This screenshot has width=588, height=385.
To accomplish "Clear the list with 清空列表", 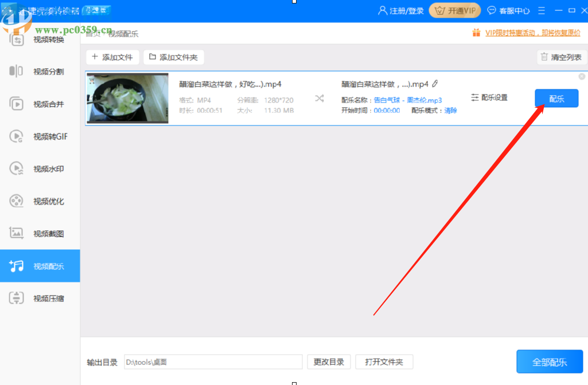I will (562, 57).
